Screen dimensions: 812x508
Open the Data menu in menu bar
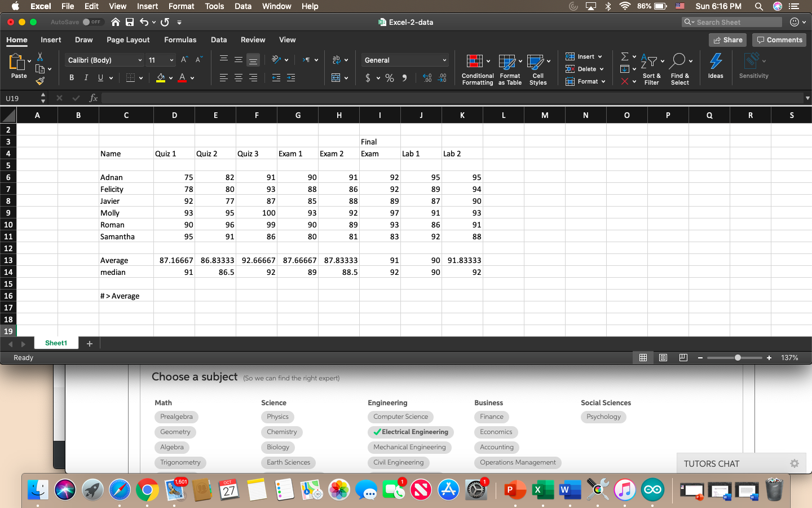point(243,6)
